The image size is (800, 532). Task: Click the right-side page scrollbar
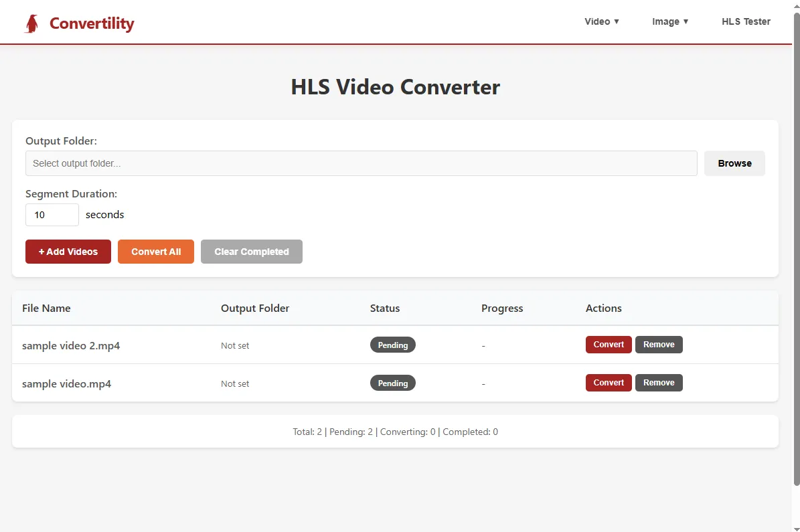pyautogui.click(x=796, y=268)
